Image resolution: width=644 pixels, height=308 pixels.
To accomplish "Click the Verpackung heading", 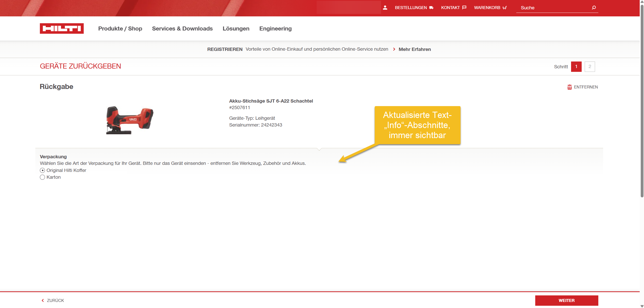I will click(x=53, y=157).
